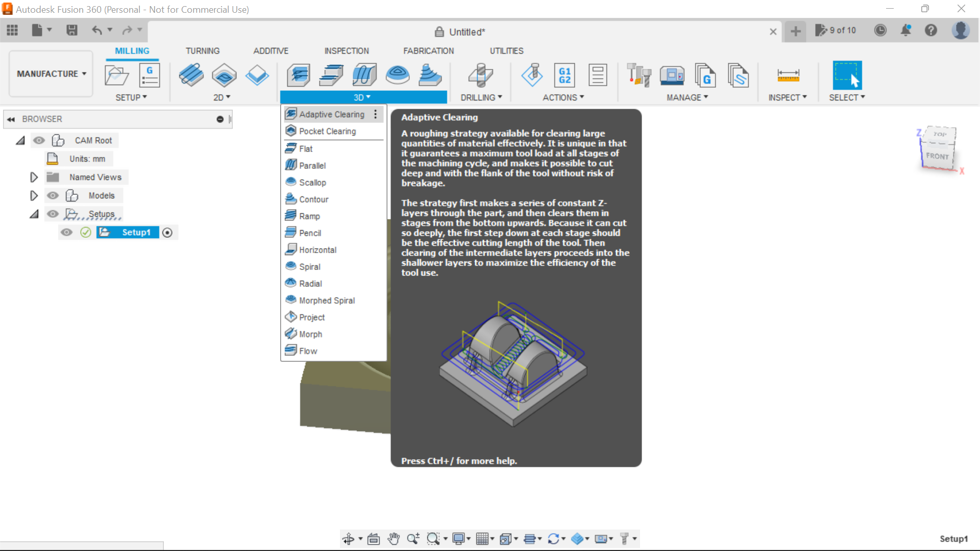The width and height of the screenshot is (980, 551).
Task: Hide the Models folder in browser
Action: [53, 195]
